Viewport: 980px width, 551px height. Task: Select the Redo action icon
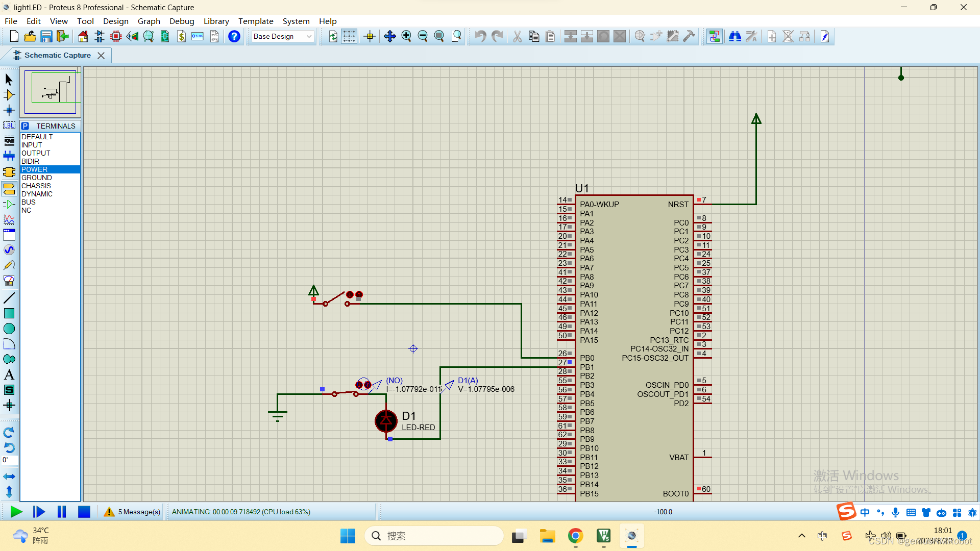(496, 36)
